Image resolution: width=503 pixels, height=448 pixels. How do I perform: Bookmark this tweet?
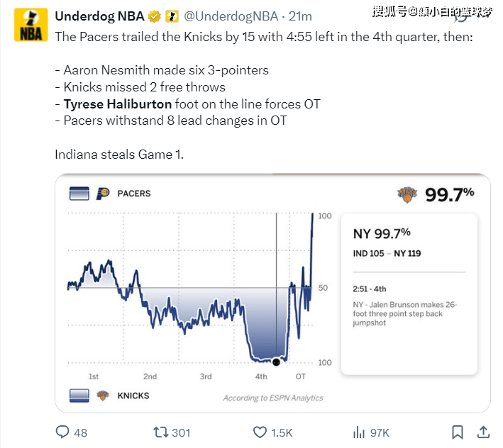[x=457, y=432]
